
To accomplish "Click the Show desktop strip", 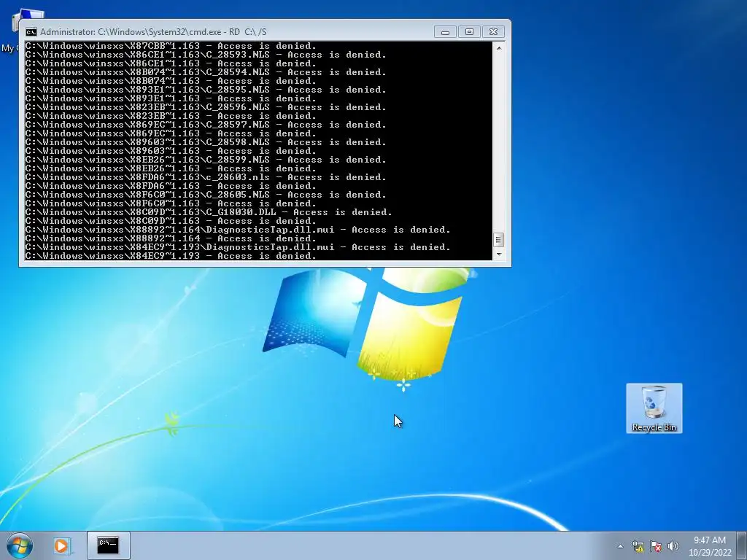I will tap(743, 545).
